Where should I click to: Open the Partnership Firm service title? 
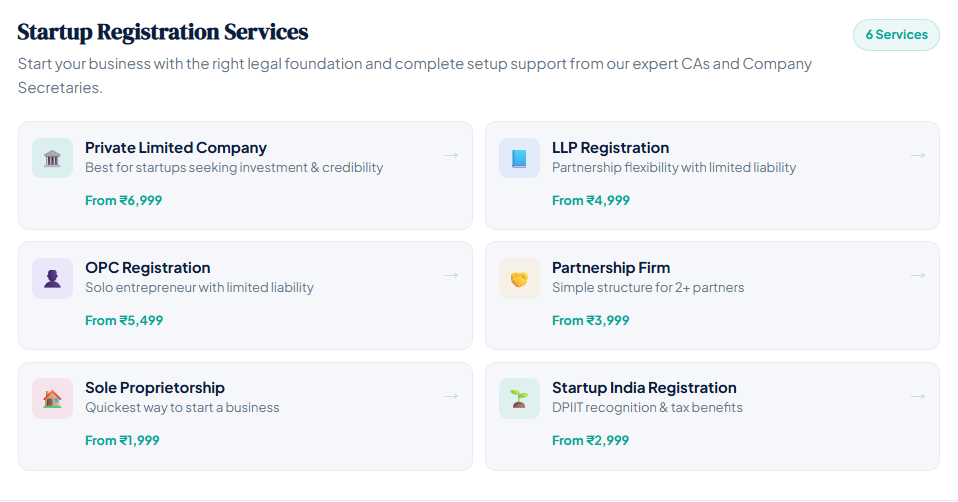[611, 268]
